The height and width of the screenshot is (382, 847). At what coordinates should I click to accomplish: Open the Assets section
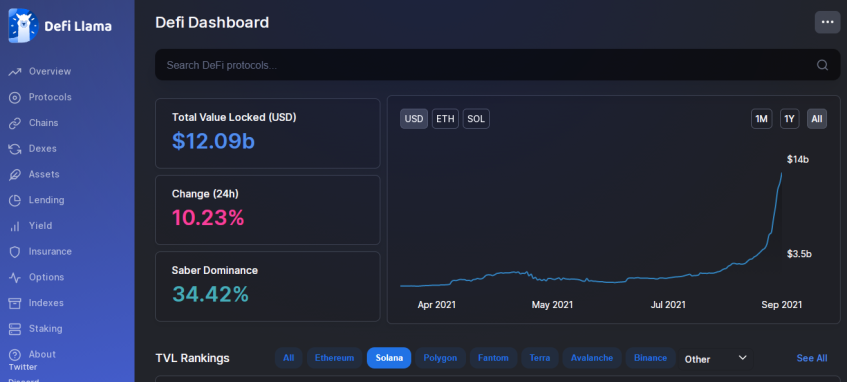pos(44,175)
